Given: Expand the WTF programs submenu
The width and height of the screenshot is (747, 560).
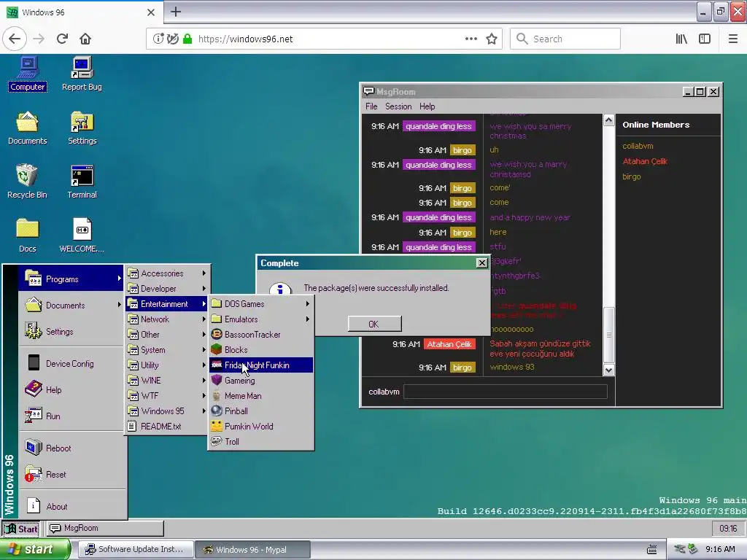Looking at the screenshot, I should point(167,395).
